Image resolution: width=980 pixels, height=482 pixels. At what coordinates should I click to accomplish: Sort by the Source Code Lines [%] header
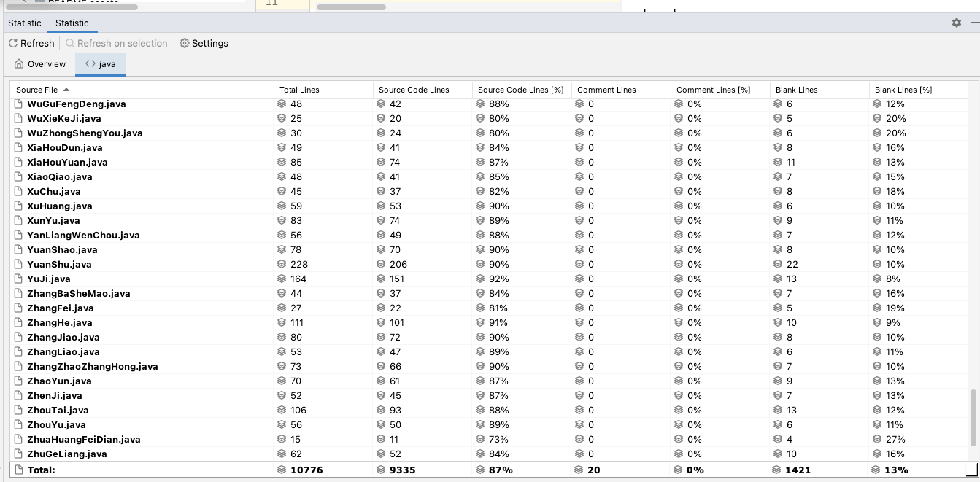pos(520,90)
